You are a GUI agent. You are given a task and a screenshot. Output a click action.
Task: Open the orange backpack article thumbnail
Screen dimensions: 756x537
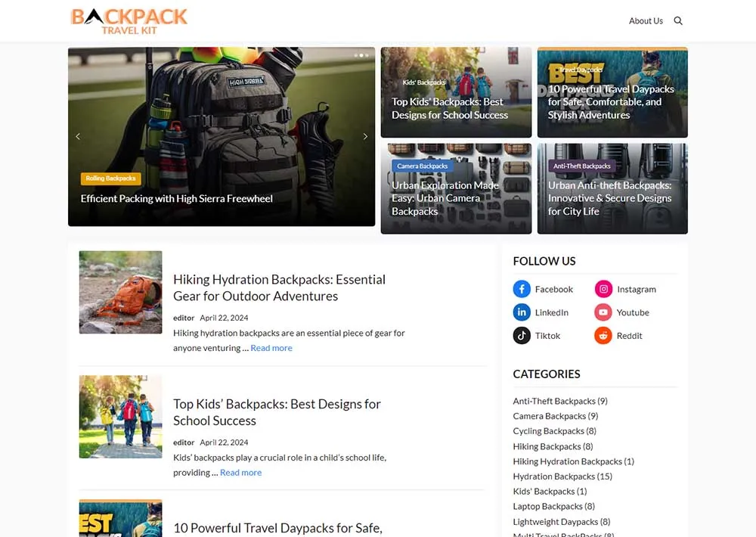pyautogui.click(x=121, y=292)
